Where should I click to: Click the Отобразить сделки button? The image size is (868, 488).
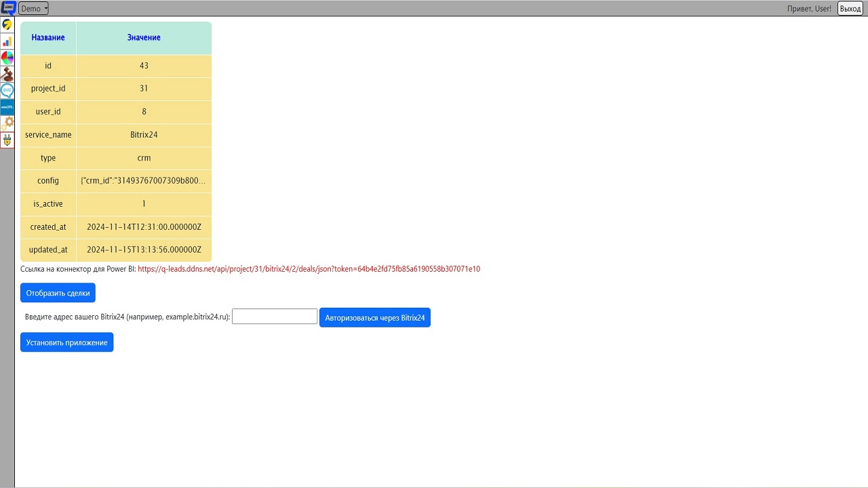point(58,293)
